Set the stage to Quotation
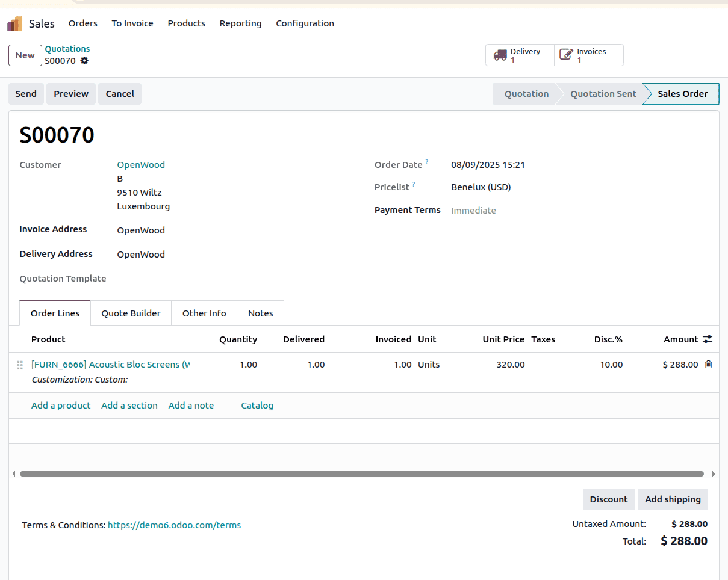 [526, 94]
